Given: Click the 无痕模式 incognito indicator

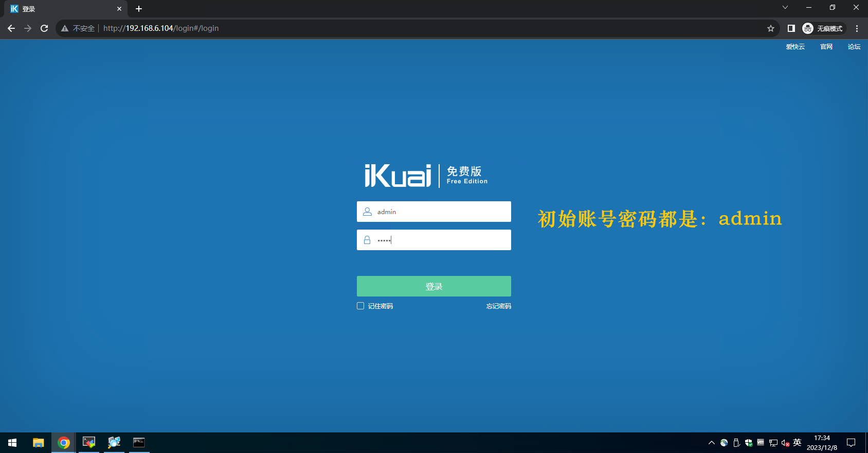Looking at the screenshot, I should click(823, 28).
